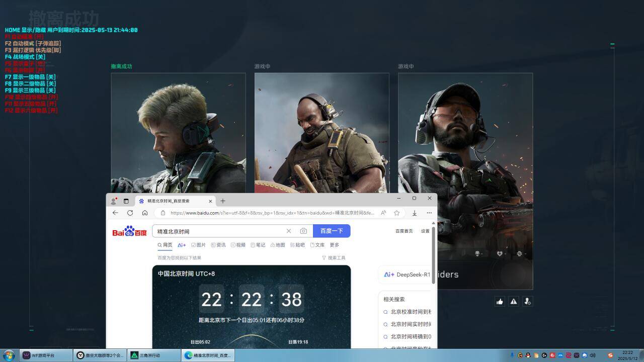Image resolution: width=644 pixels, height=362 pixels.
Task: Switch to the QQ group chat taskbar button
Action: click(x=99, y=355)
